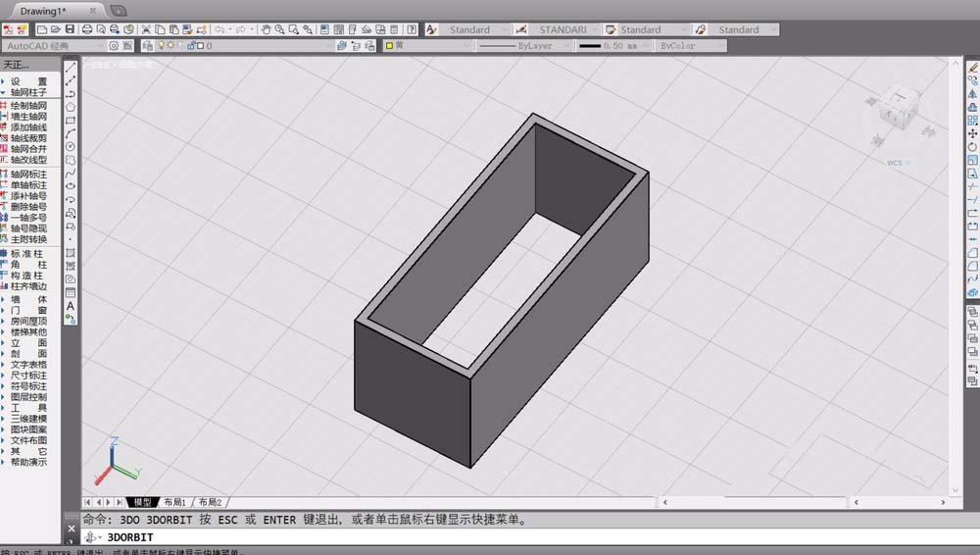Click the WCS coordinate system dropdown

898,163
